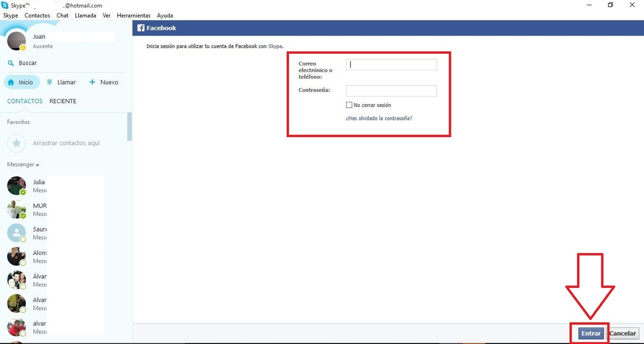Open the Ayuda menu
644x344 pixels.
tap(165, 16)
